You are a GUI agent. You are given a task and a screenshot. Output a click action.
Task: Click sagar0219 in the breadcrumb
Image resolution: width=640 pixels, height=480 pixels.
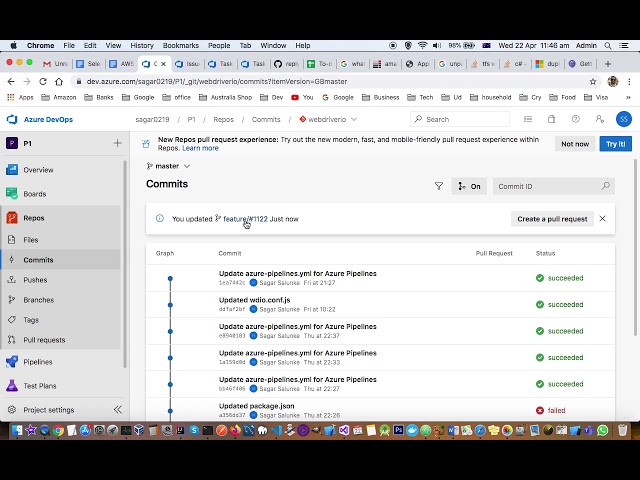(x=152, y=119)
